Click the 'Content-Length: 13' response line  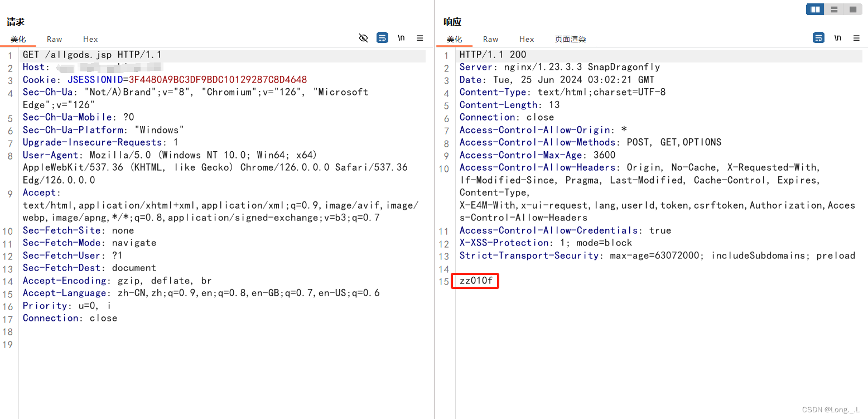[x=510, y=105]
